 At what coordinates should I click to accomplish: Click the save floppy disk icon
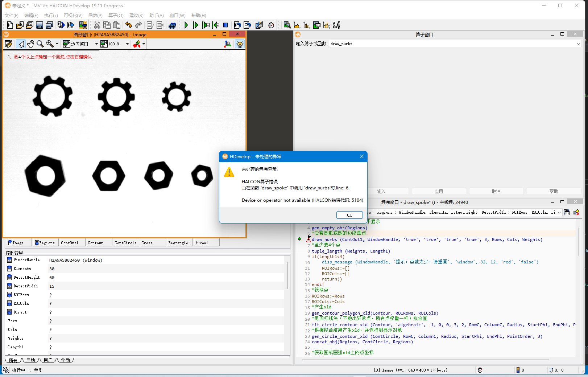click(40, 25)
